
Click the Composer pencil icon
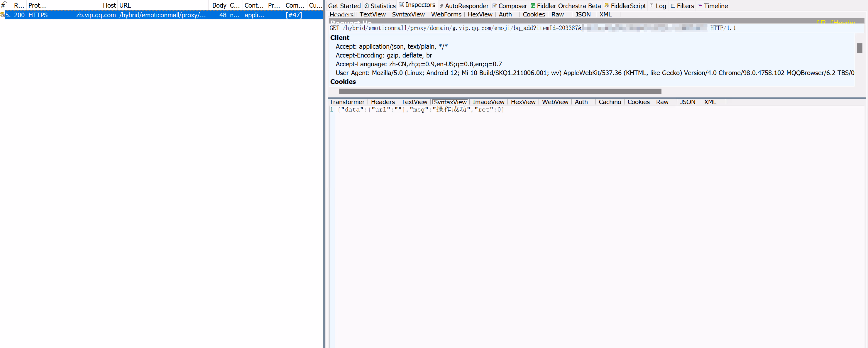point(494,6)
